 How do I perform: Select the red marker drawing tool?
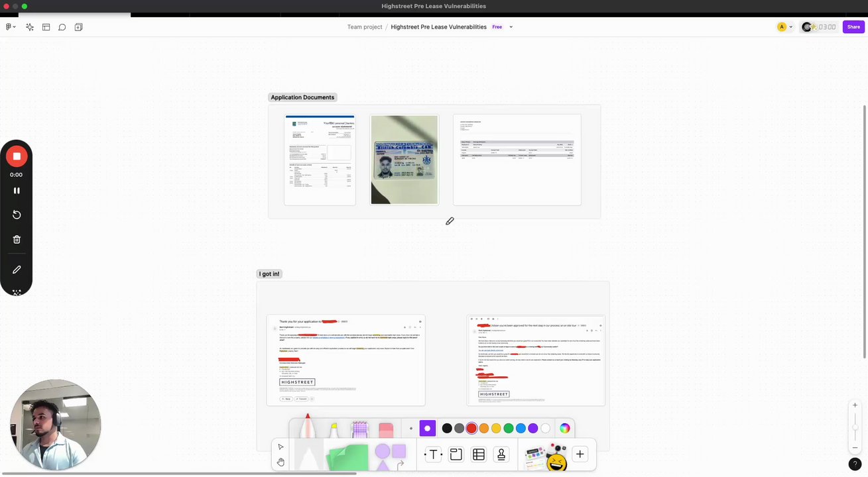(308, 427)
